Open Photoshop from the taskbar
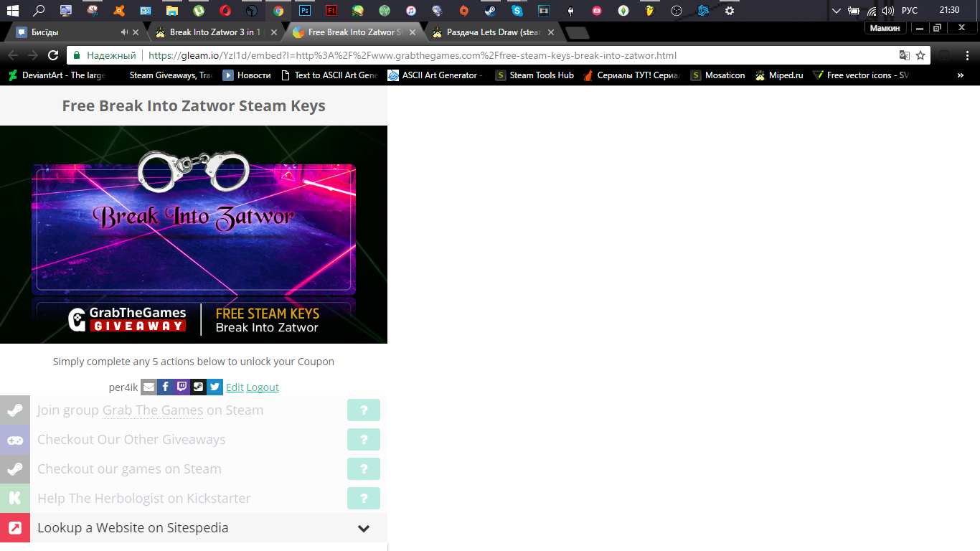This screenshot has width=980, height=551. (305, 11)
